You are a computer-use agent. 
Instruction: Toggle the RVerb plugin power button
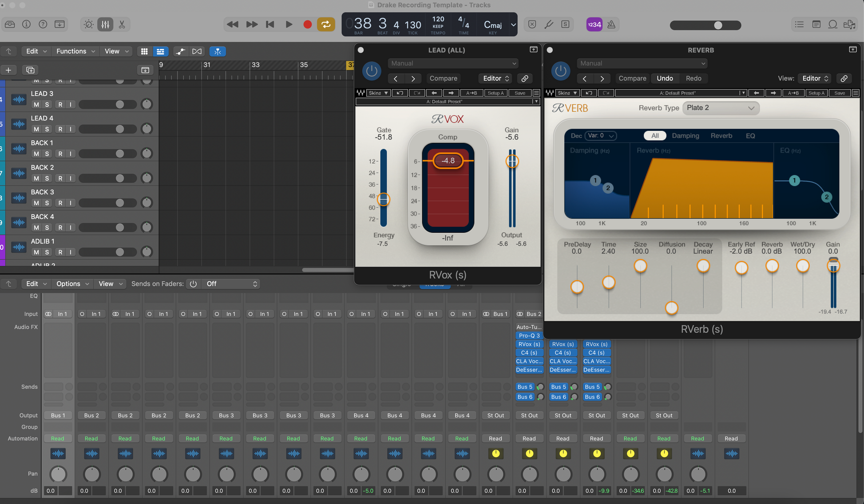(x=560, y=71)
